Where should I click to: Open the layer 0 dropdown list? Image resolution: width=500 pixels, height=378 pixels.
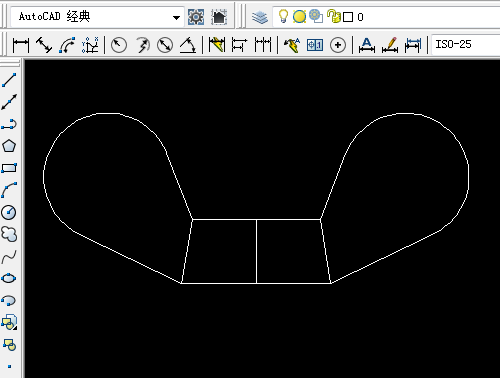coord(387,17)
